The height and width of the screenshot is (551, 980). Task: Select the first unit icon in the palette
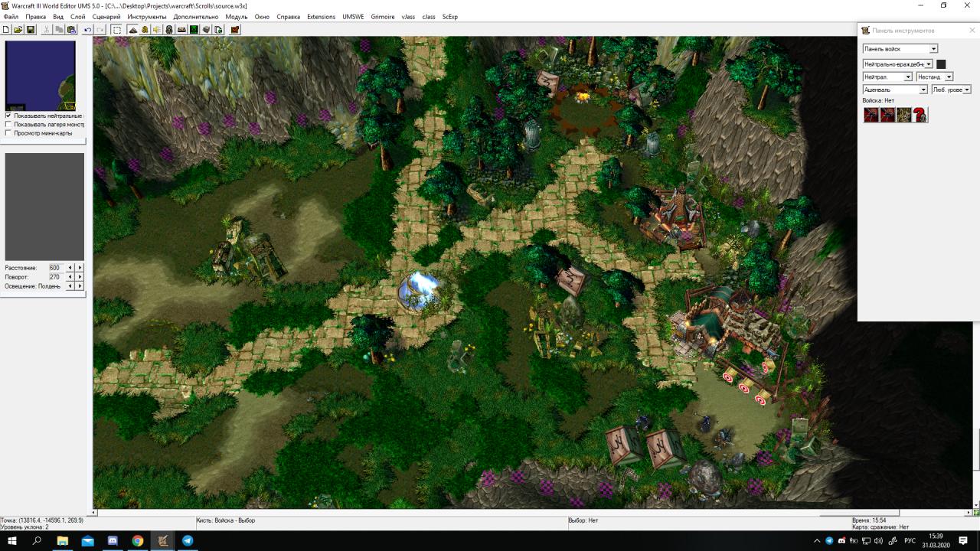871,115
